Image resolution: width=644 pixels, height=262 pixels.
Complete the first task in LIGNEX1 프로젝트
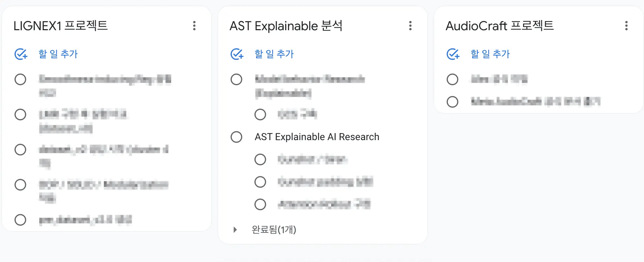[20, 79]
